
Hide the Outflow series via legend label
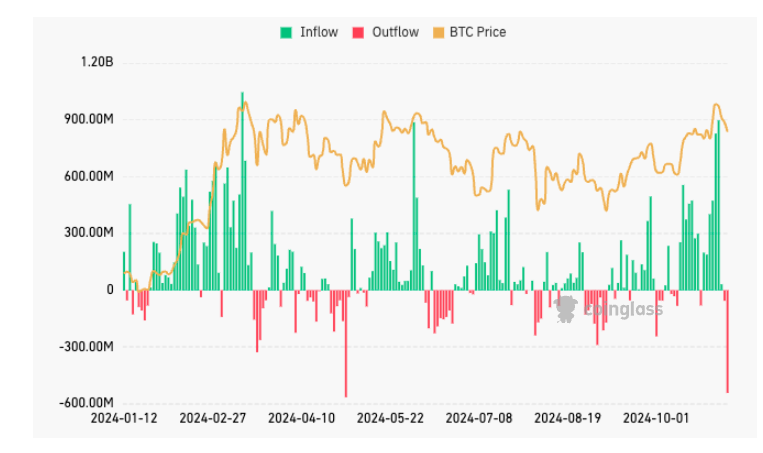tap(395, 32)
